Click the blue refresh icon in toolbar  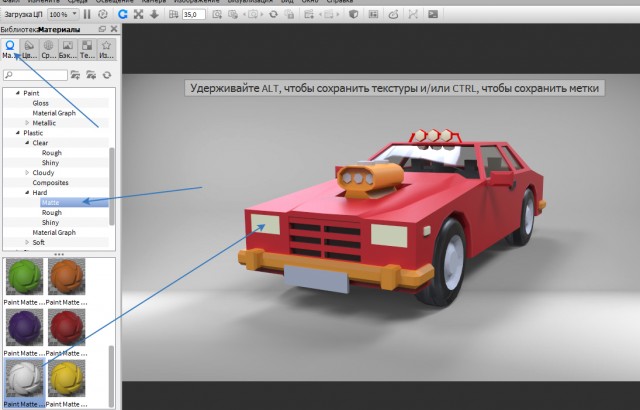pyautogui.click(x=123, y=15)
